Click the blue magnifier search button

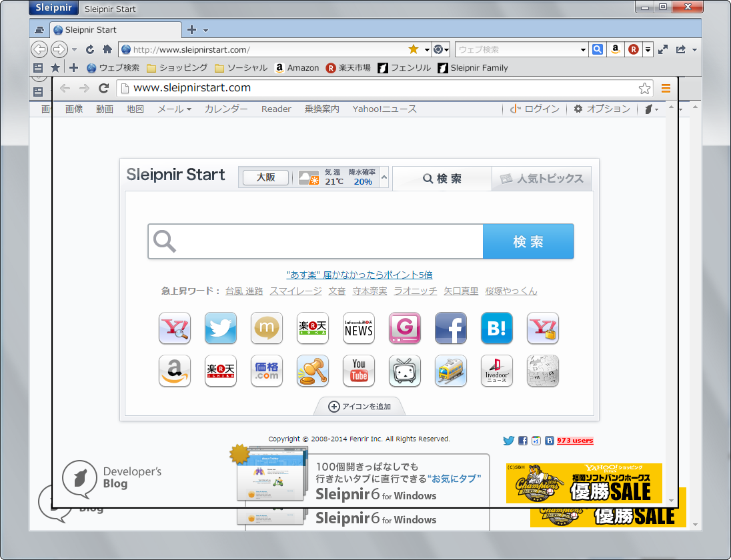597,49
